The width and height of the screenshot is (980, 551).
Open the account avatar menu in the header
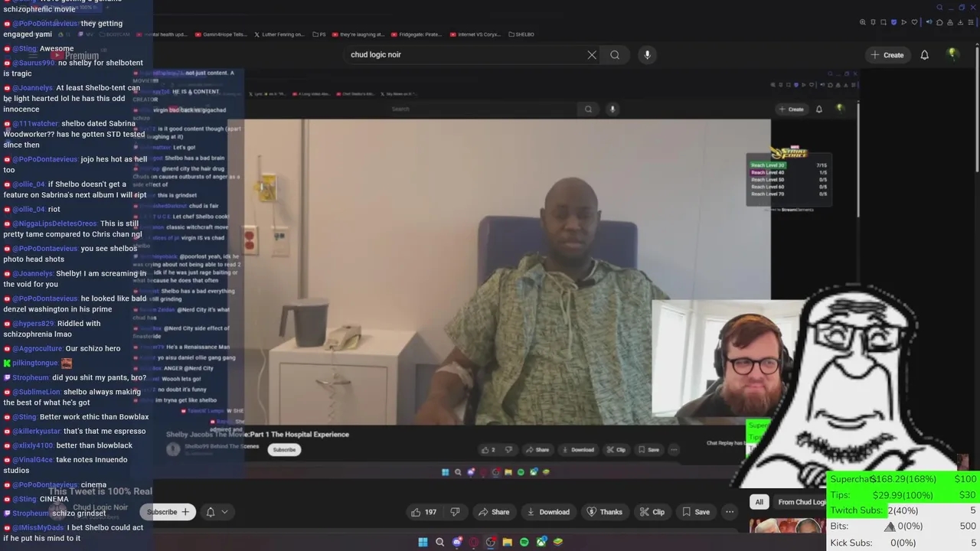point(952,54)
